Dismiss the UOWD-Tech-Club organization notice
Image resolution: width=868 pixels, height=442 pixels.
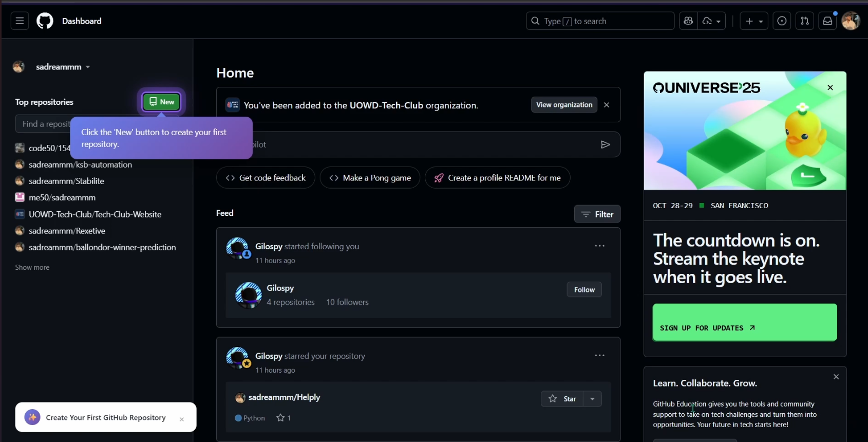[x=607, y=105]
